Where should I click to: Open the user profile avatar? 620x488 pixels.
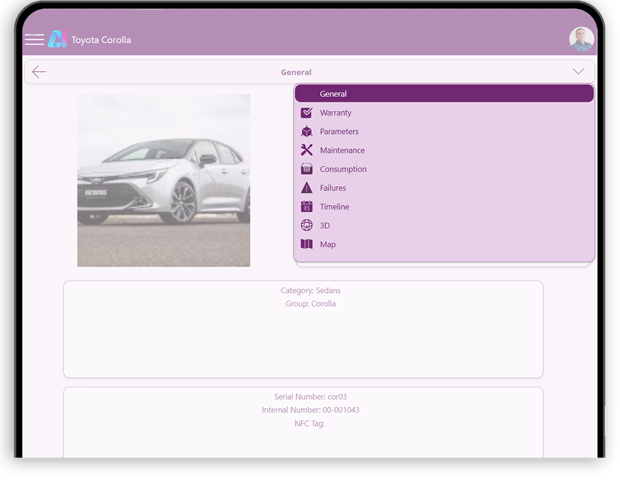[581, 39]
